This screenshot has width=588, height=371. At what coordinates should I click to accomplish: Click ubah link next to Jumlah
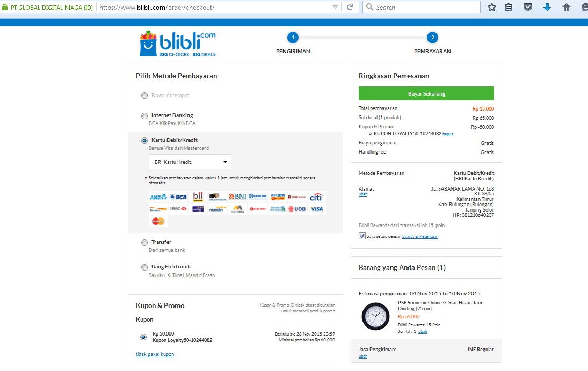click(423, 331)
